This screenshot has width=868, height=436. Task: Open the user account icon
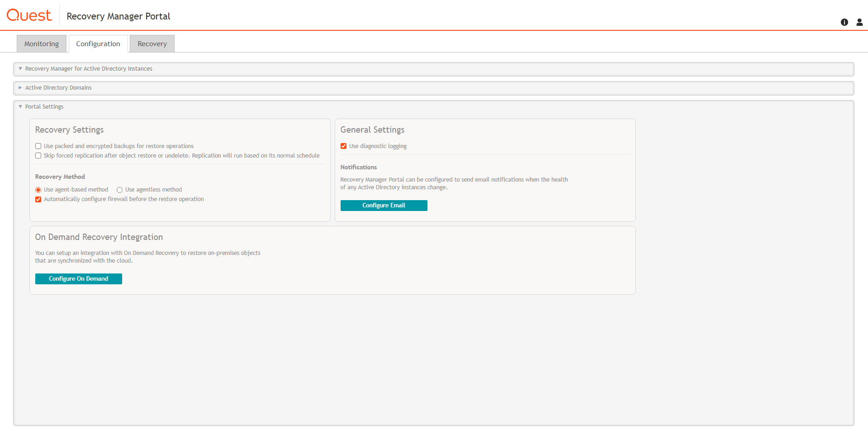(x=859, y=22)
